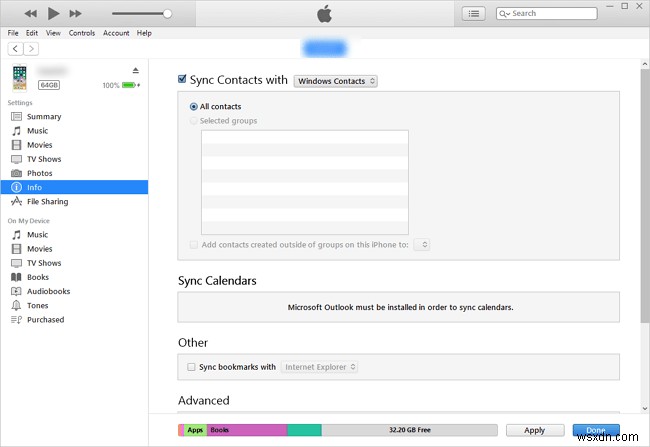Click the Done button
The image size is (650, 447).
596,430
